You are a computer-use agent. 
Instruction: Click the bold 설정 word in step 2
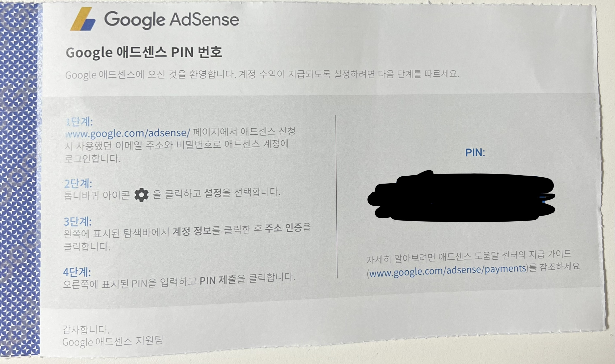[213, 193]
